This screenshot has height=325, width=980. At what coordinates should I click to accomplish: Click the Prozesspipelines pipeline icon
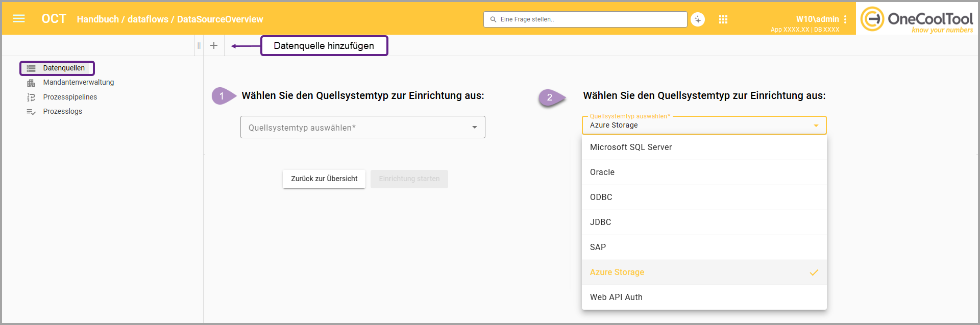click(x=31, y=97)
